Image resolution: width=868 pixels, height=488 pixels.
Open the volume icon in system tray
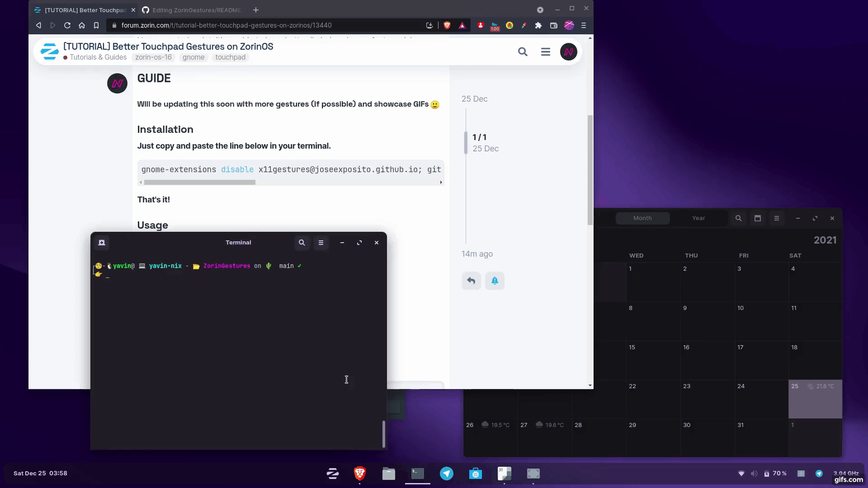click(x=754, y=474)
